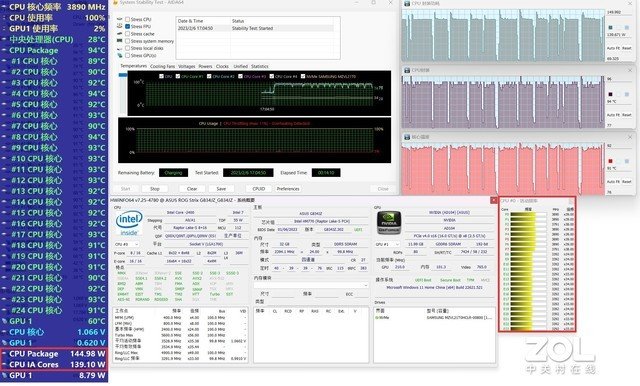This screenshot has height=386, width=640.
Task: Click the NVMe drive icon in Drives list
Action: [378, 317]
